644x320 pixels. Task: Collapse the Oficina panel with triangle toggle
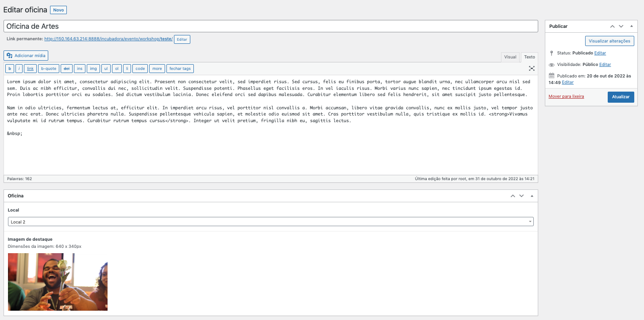(532, 196)
